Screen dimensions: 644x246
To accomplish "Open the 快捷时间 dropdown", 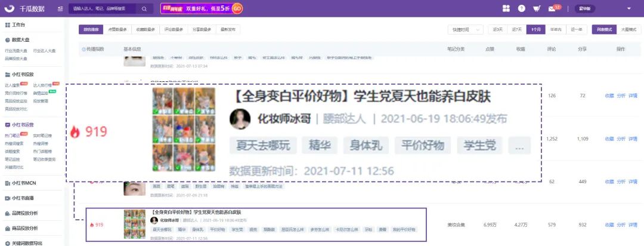I will tap(465, 30).
